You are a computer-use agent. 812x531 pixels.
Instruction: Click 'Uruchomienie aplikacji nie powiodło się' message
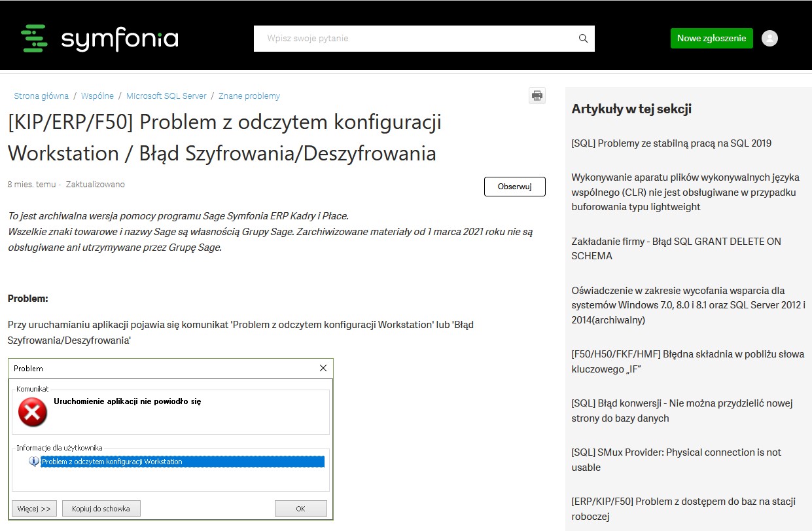tap(128, 401)
